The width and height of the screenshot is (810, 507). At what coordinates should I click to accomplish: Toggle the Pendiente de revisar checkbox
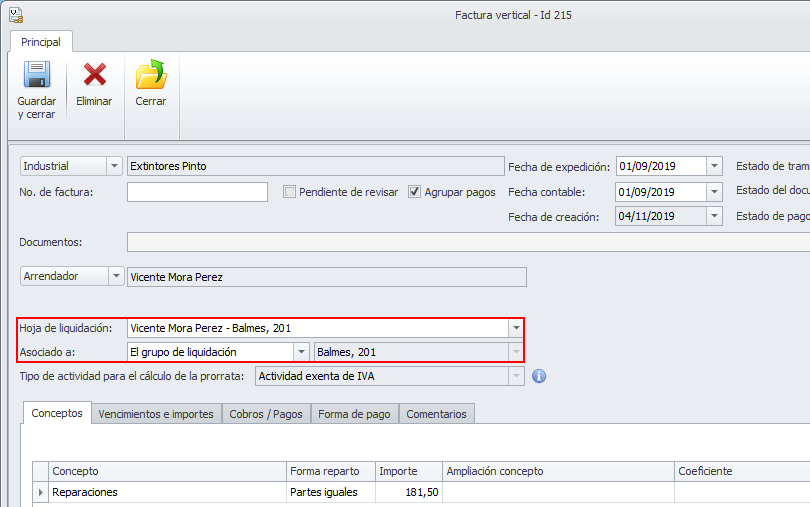click(289, 192)
